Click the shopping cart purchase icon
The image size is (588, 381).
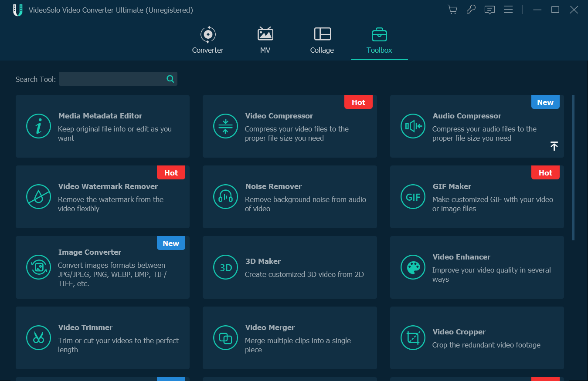[x=452, y=10]
